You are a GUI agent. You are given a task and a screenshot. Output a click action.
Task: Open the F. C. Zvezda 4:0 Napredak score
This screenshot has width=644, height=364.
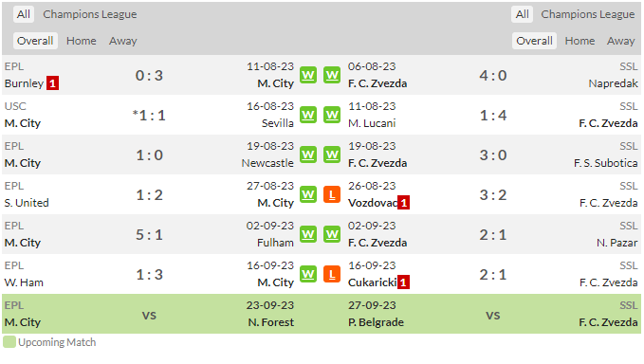493,76
